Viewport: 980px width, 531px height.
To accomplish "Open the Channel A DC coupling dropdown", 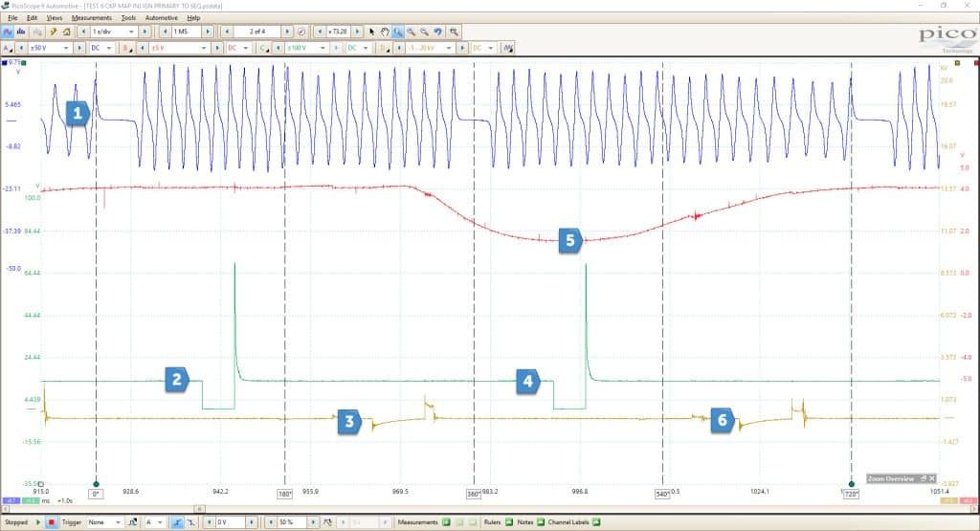I will 101,48.
